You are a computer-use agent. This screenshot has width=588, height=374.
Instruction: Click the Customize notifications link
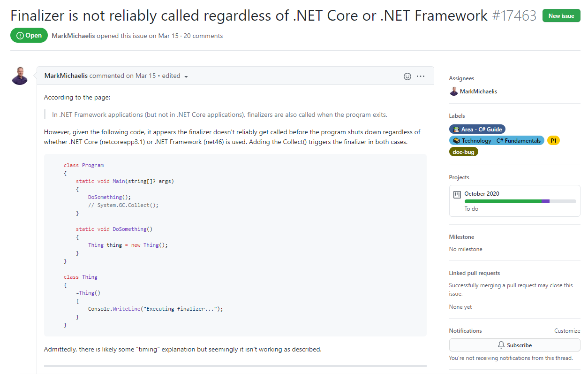(x=567, y=331)
